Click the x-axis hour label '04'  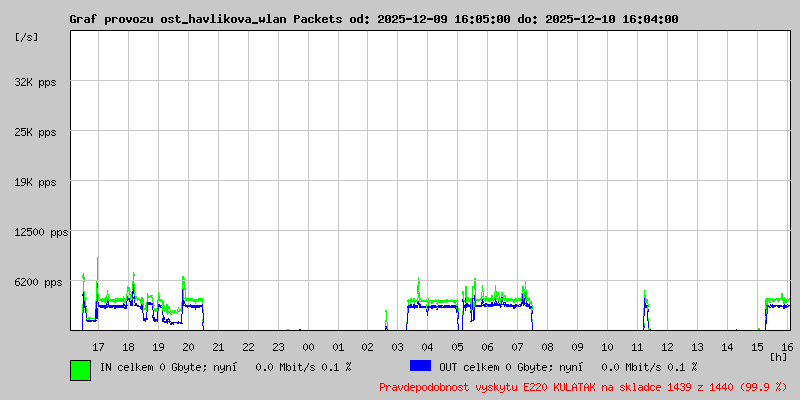click(x=428, y=347)
